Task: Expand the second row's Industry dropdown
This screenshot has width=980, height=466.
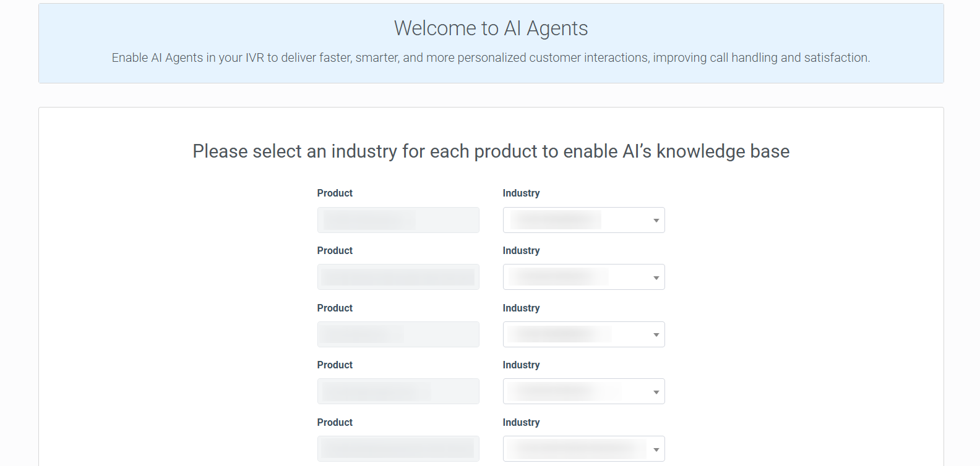Action: (x=583, y=277)
